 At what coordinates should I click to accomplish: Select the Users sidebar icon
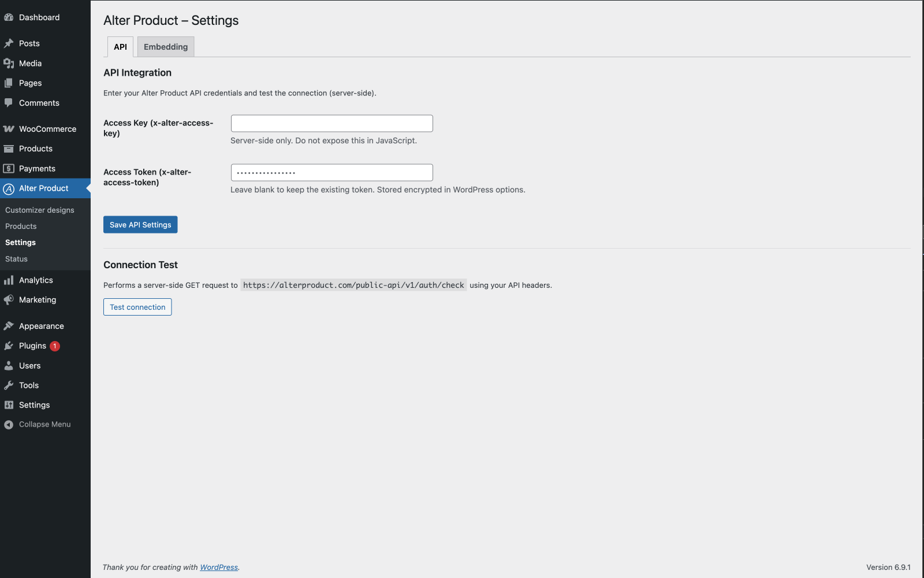point(9,365)
